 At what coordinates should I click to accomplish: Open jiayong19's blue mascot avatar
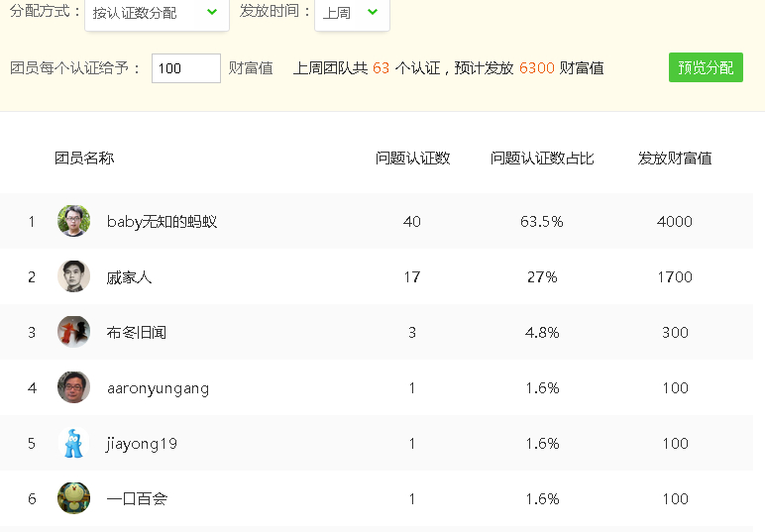73,443
